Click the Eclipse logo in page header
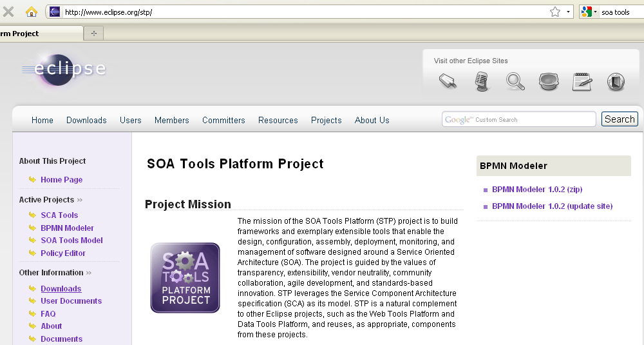This screenshot has width=644, height=345. pos(64,68)
